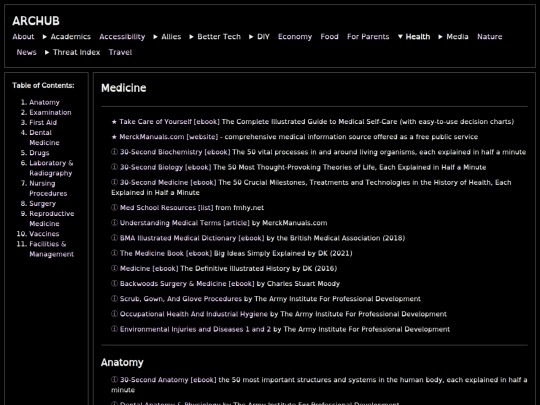Click info icon beside Understanding Medical Terms
This screenshot has width=540, height=405.
click(x=114, y=222)
